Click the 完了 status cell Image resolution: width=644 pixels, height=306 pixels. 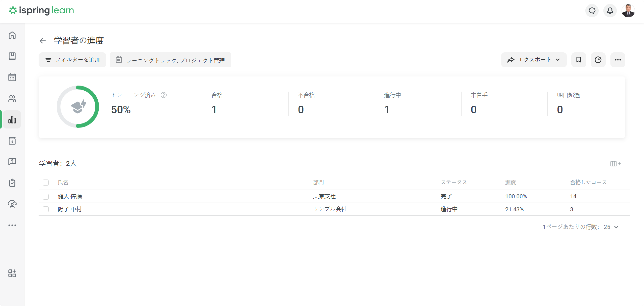point(446,196)
